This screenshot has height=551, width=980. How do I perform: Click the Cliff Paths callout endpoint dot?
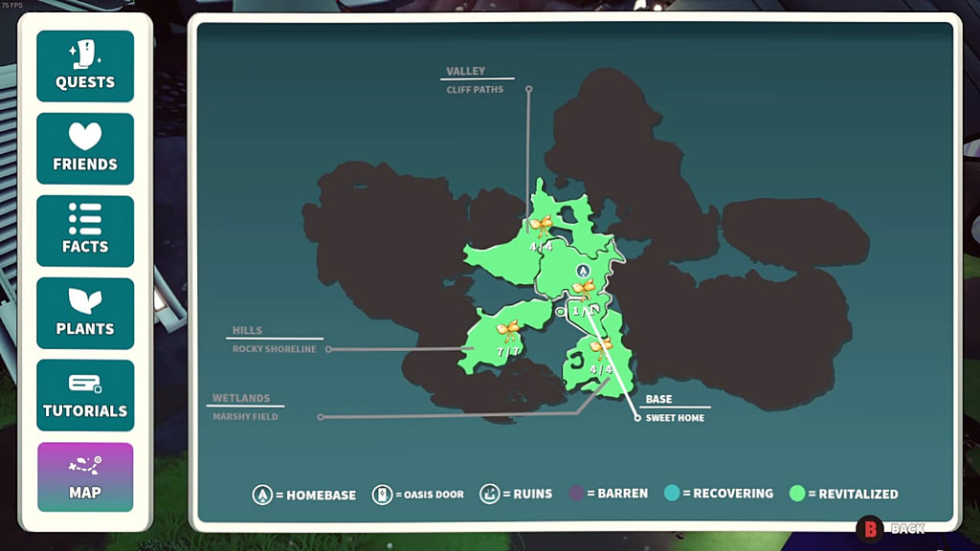click(528, 89)
